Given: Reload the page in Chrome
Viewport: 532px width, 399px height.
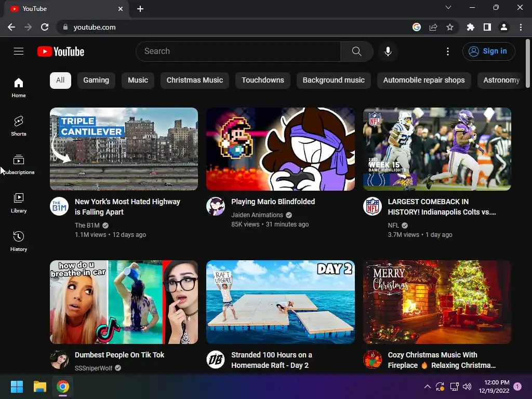Looking at the screenshot, I should coord(45,27).
